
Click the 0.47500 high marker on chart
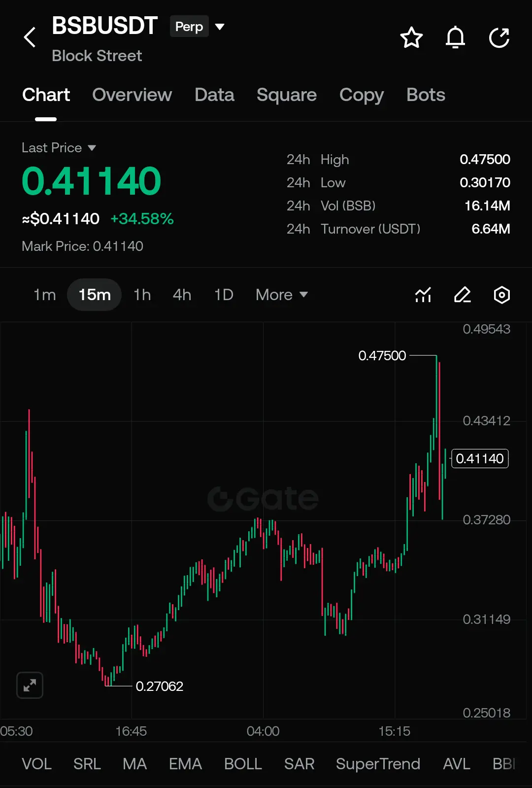(x=382, y=355)
